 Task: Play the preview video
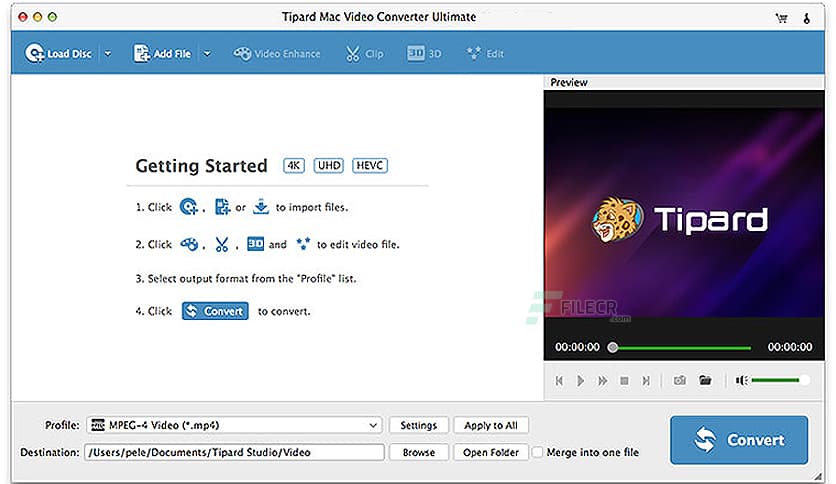point(581,381)
